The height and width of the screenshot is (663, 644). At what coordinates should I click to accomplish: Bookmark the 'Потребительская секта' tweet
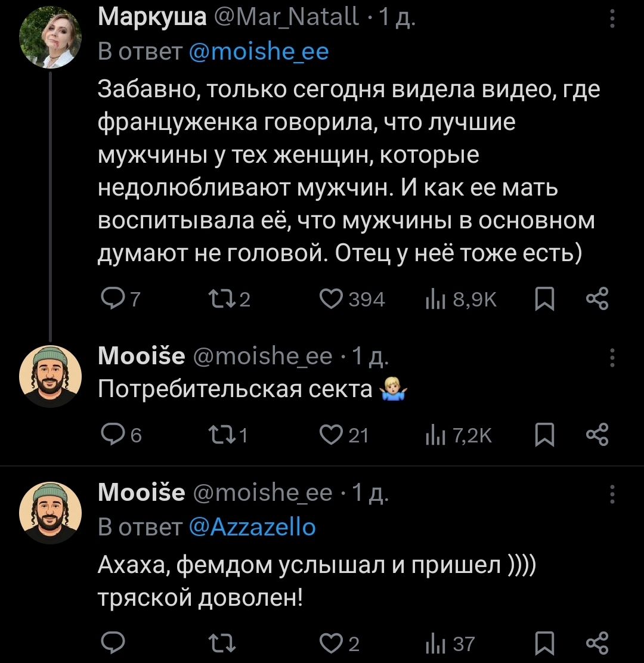click(x=543, y=436)
